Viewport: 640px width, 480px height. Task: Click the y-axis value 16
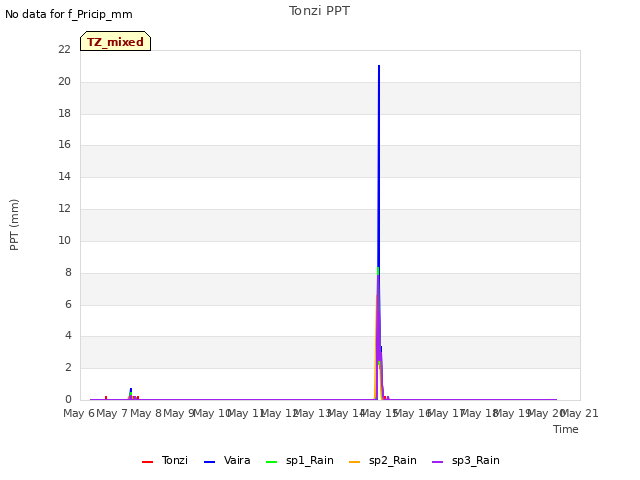pos(64,144)
